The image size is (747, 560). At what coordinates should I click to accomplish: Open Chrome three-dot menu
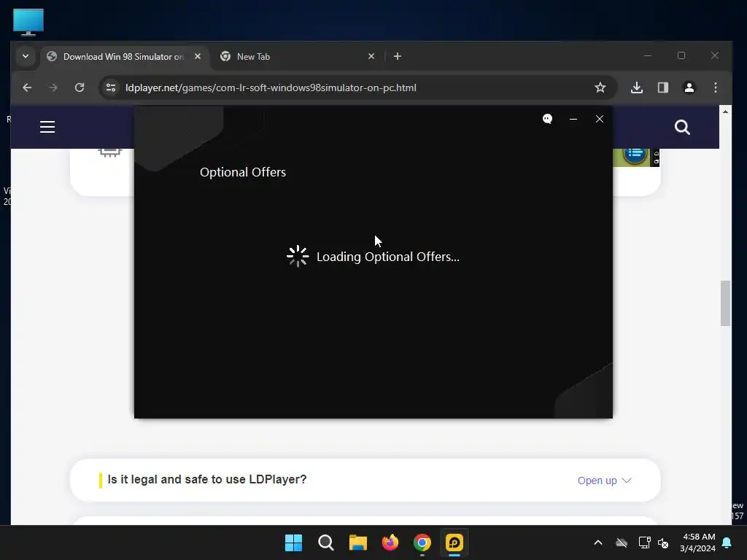[716, 87]
